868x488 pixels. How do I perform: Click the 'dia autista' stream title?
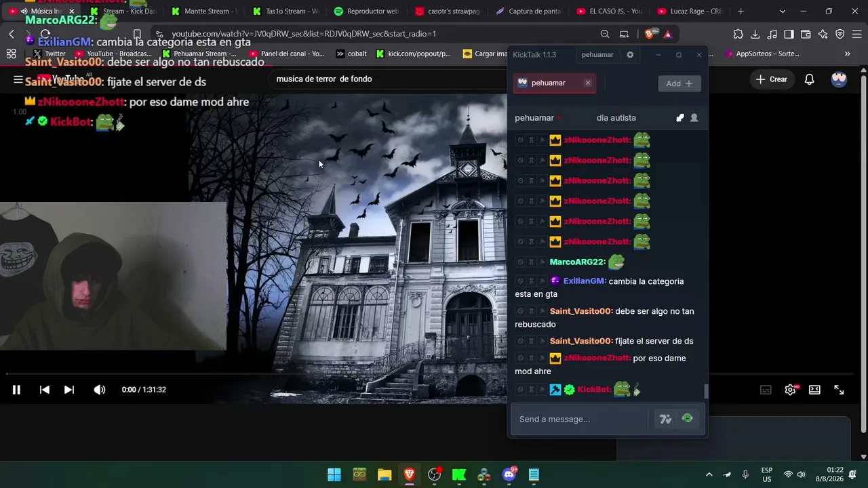616,118
